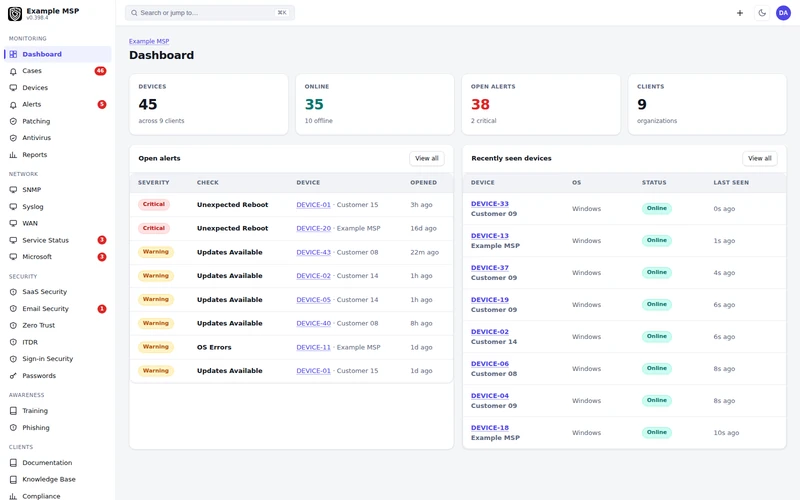Click the Service Status icon
The width and height of the screenshot is (800, 500).
[13, 240]
